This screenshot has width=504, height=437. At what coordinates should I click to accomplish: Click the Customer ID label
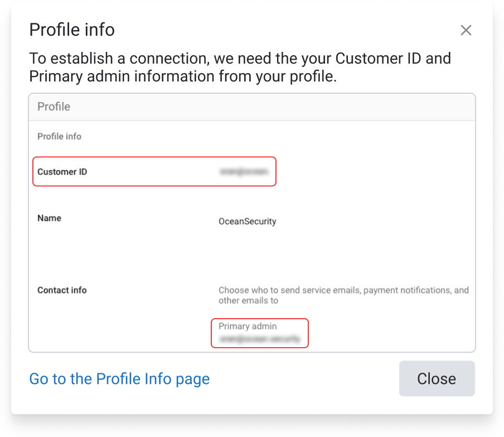click(x=62, y=172)
